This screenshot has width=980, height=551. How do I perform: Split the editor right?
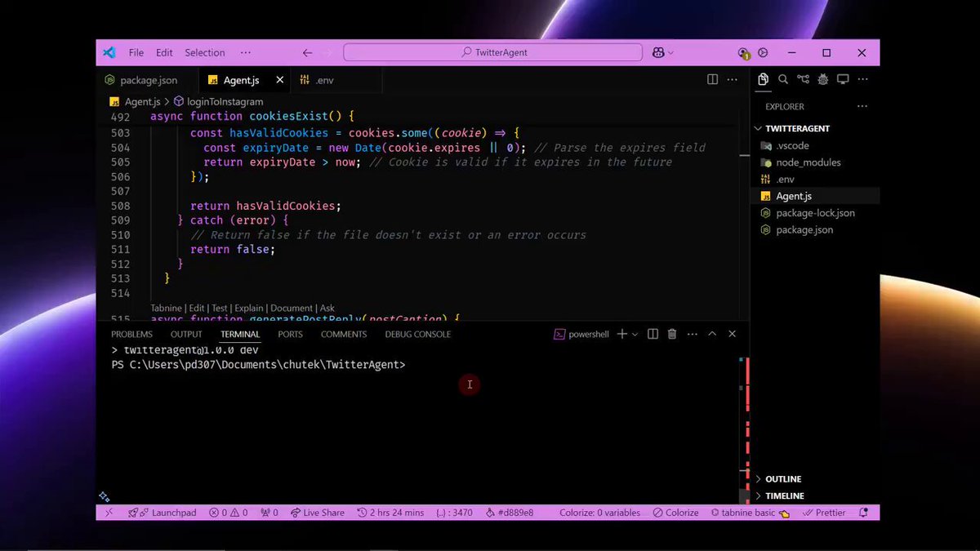point(712,79)
